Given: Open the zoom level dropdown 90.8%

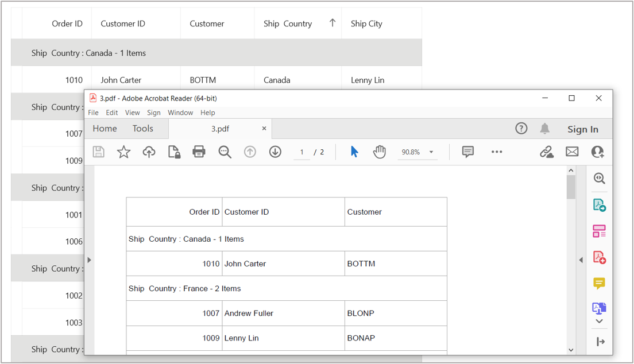Looking at the screenshot, I should pyautogui.click(x=417, y=152).
